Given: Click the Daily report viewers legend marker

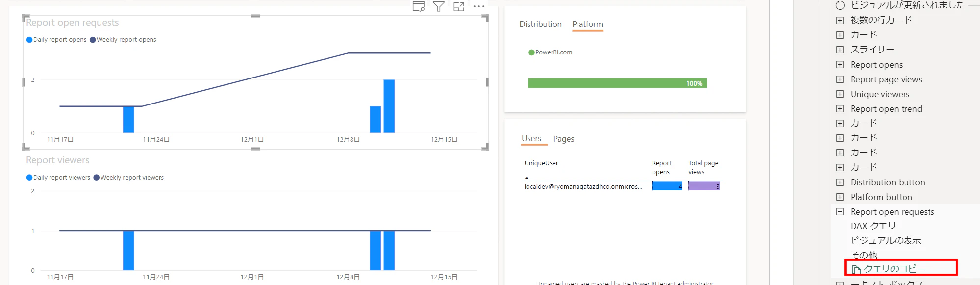Looking at the screenshot, I should pos(29,178).
